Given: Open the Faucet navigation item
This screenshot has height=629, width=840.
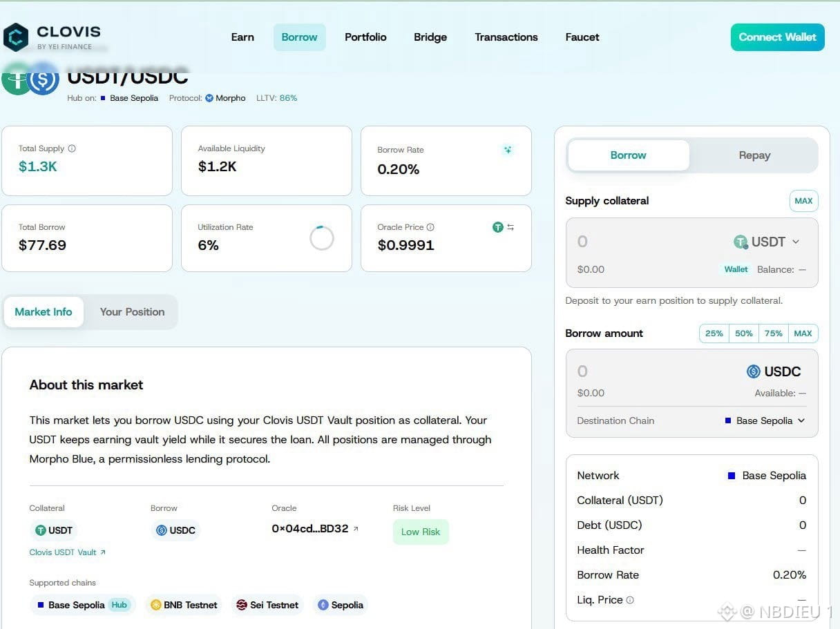Looking at the screenshot, I should (x=582, y=37).
